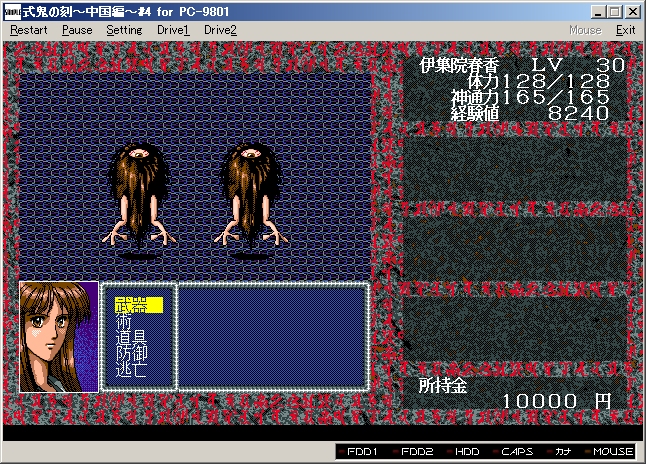Viewport: 646px width, 464px height.
Task: Select the 術 battle command
Action: [124, 321]
